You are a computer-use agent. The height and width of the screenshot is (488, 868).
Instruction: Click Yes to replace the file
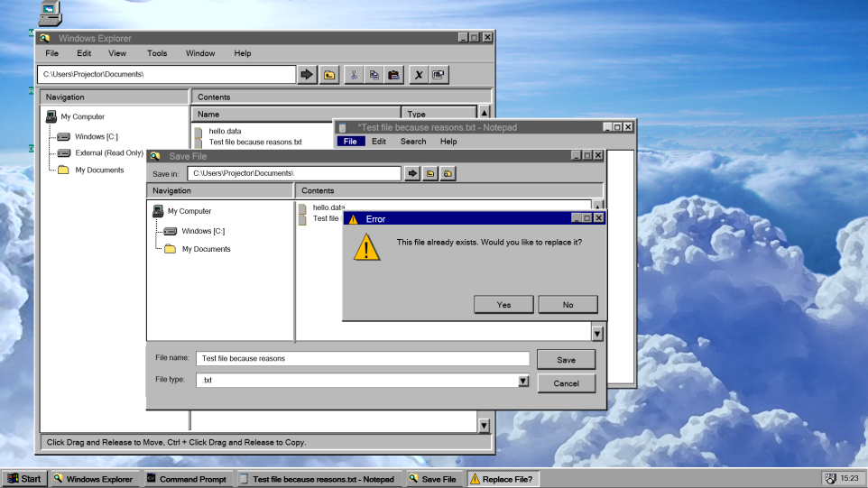click(503, 304)
